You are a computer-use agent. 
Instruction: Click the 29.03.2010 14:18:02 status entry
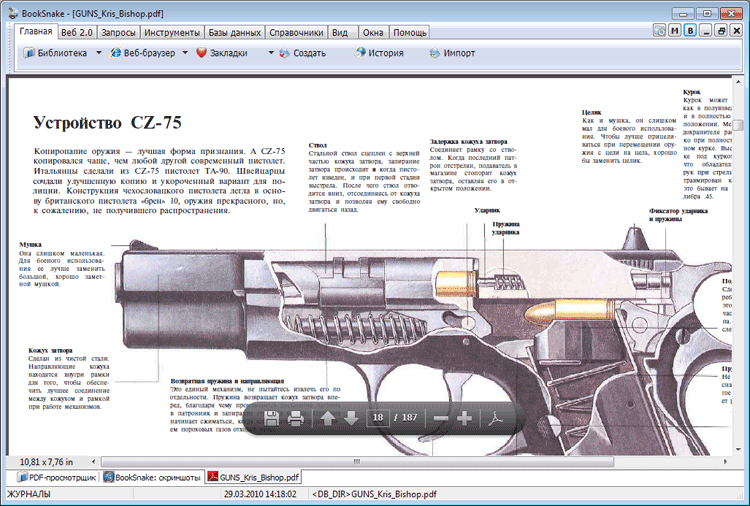point(260,494)
